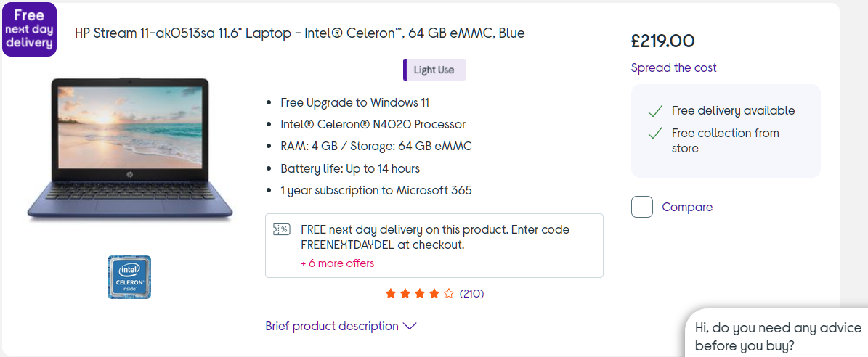Show the + 6 more offers list
Image resolution: width=868 pixels, height=357 pixels.
pyautogui.click(x=337, y=263)
